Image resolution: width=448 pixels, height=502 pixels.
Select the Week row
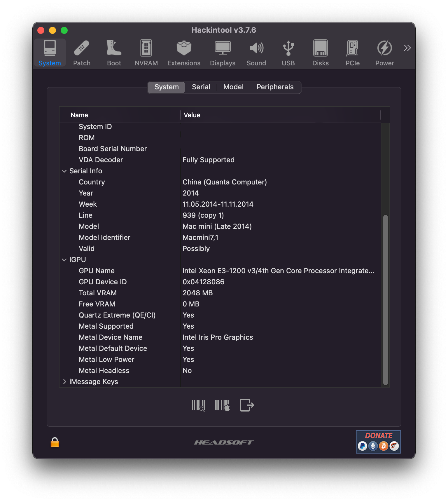(220, 204)
